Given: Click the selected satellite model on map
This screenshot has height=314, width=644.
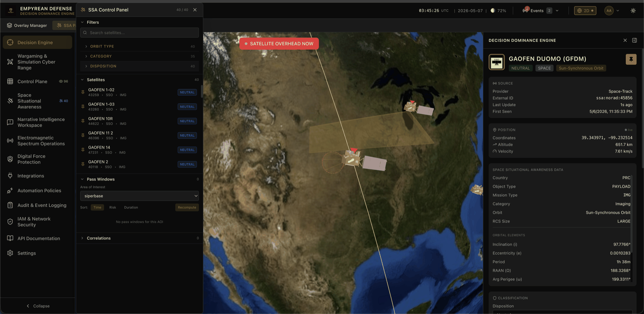Looking at the screenshot, I should (x=364, y=160).
